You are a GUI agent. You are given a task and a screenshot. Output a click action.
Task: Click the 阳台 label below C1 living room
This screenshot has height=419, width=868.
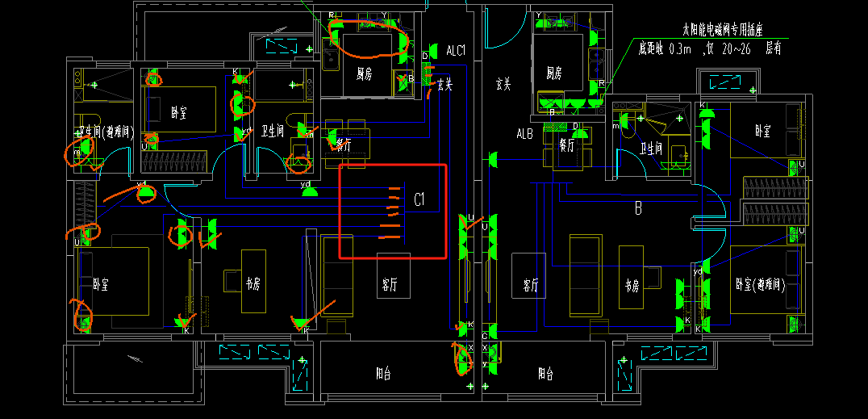point(383,374)
